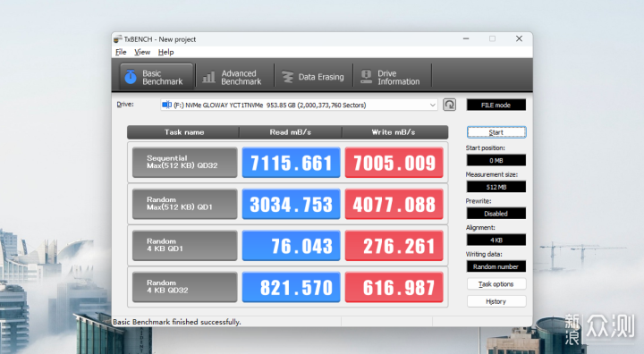Image resolution: width=644 pixels, height=354 pixels.
Task: Click the 4077.088 write result
Action: (x=394, y=204)
